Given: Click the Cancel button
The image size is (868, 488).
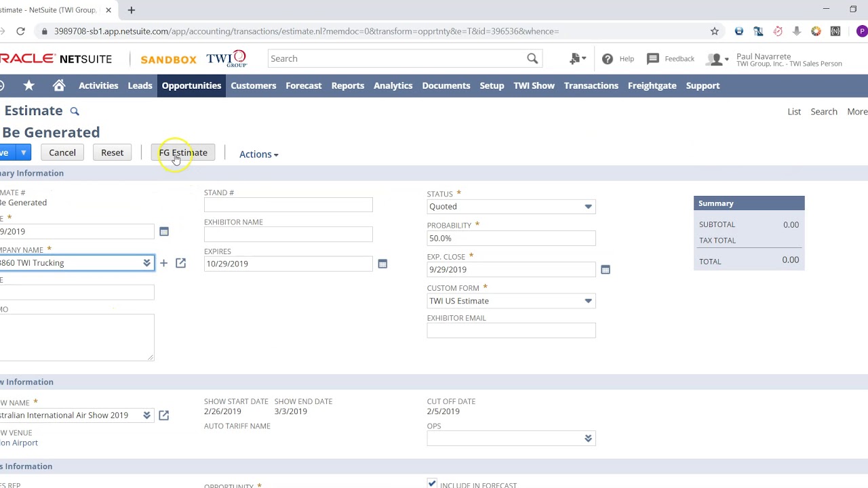Looking at the screenshot, I should (62, 152).
